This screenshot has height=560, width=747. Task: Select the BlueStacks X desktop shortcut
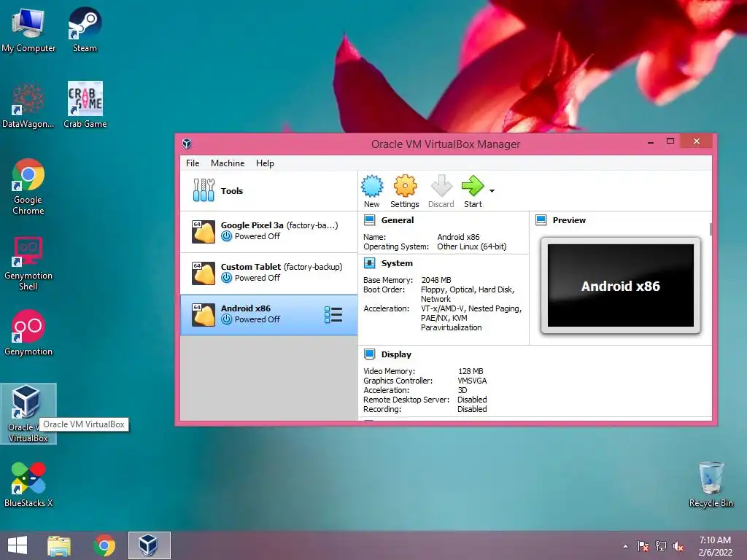[28, 484]
